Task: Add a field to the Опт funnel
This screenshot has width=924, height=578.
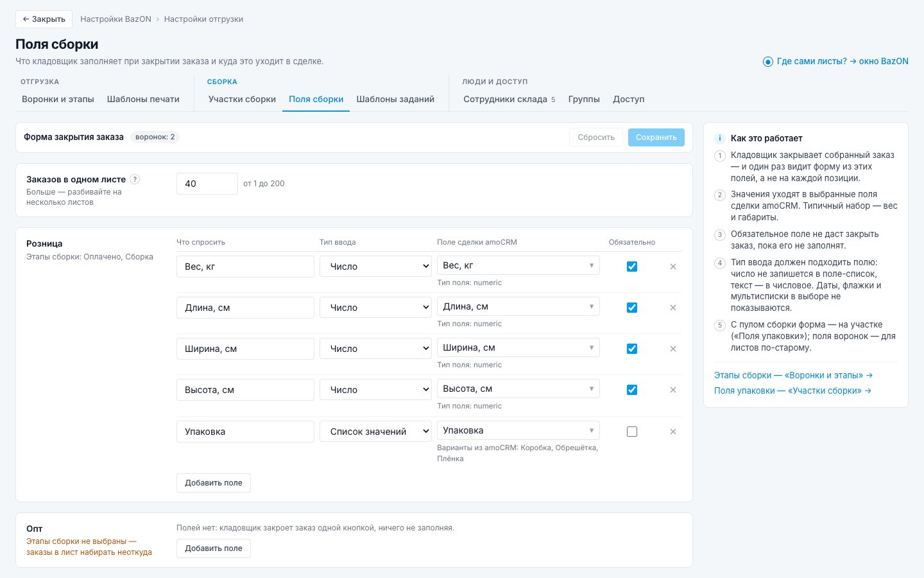Action: point(214,548)
